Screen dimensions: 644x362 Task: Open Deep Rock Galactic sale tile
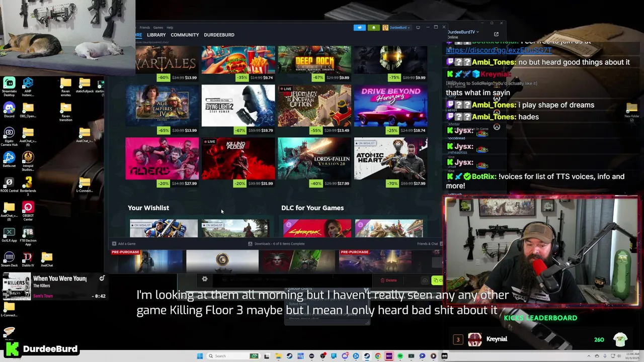(314, 64)
